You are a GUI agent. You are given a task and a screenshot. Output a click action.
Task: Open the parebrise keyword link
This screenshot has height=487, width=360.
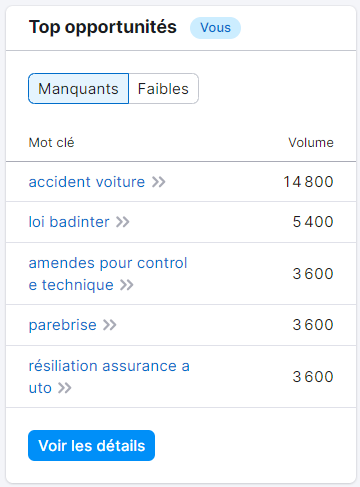click(63, 325)
